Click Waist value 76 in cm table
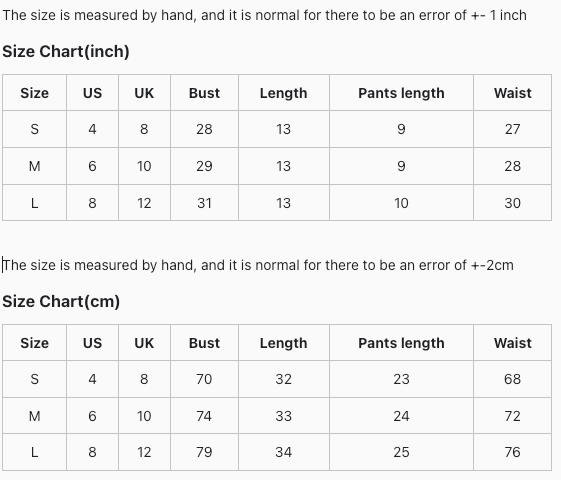 (512, 452)
